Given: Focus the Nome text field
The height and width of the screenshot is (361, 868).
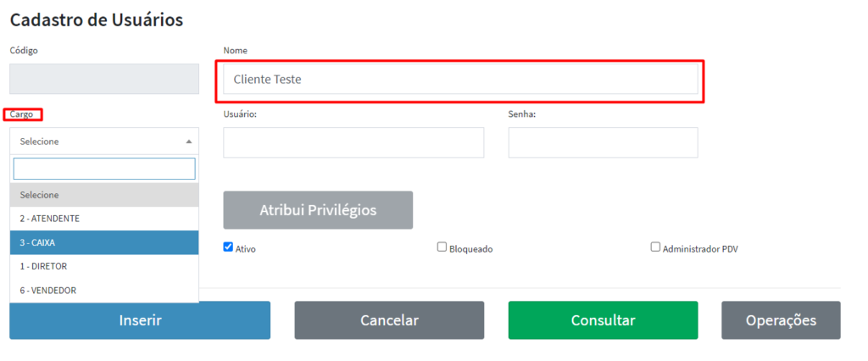Looking at the screenshot, I should point(460,80).
